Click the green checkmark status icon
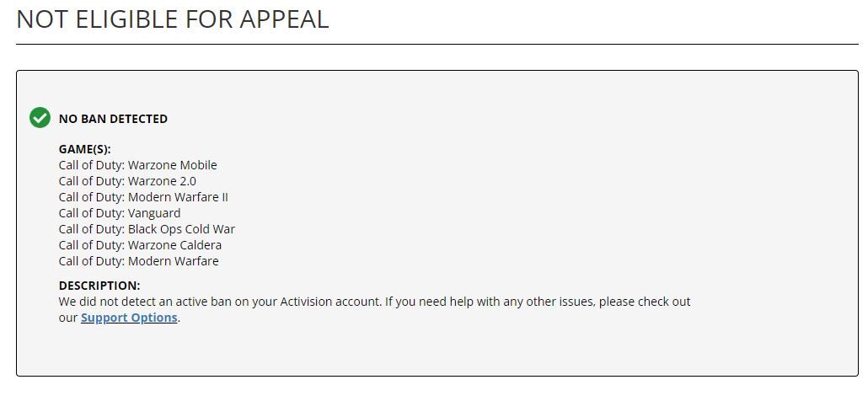The width and height of the screenshot is (868, 401). pos(40,118)
